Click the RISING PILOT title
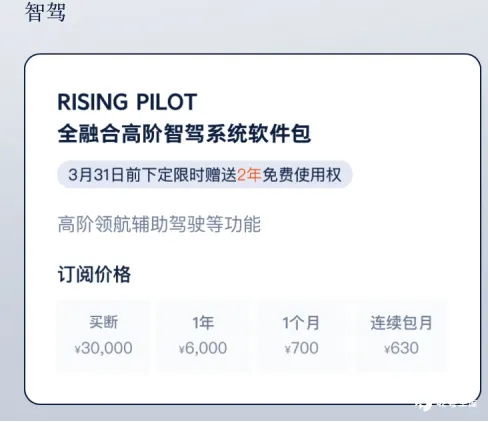Screen dimensions: 488x422 pos(127,102)
